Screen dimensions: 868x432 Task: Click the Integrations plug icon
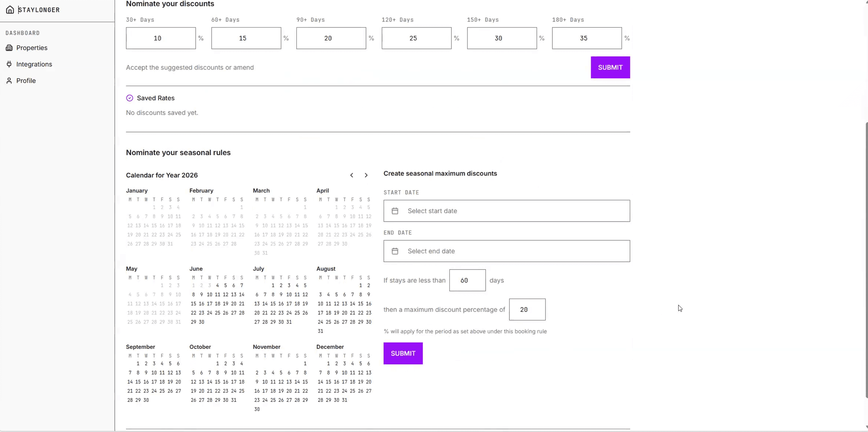[x=9, y=64]
